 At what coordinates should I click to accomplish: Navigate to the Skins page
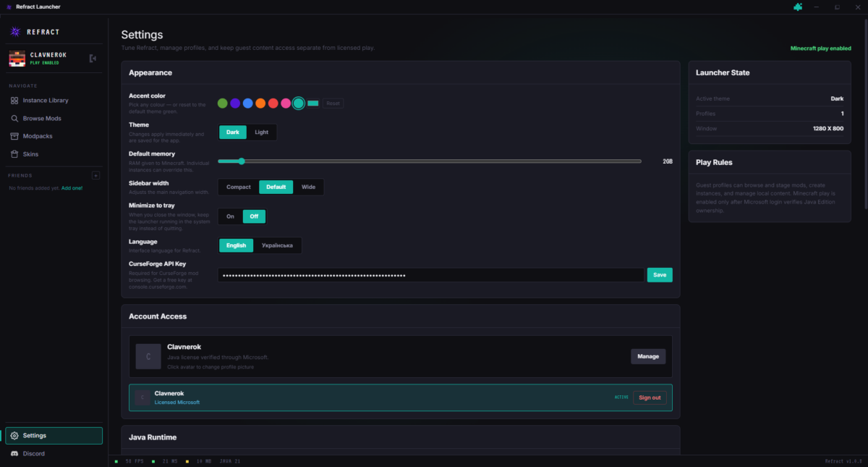pos(54,154)
